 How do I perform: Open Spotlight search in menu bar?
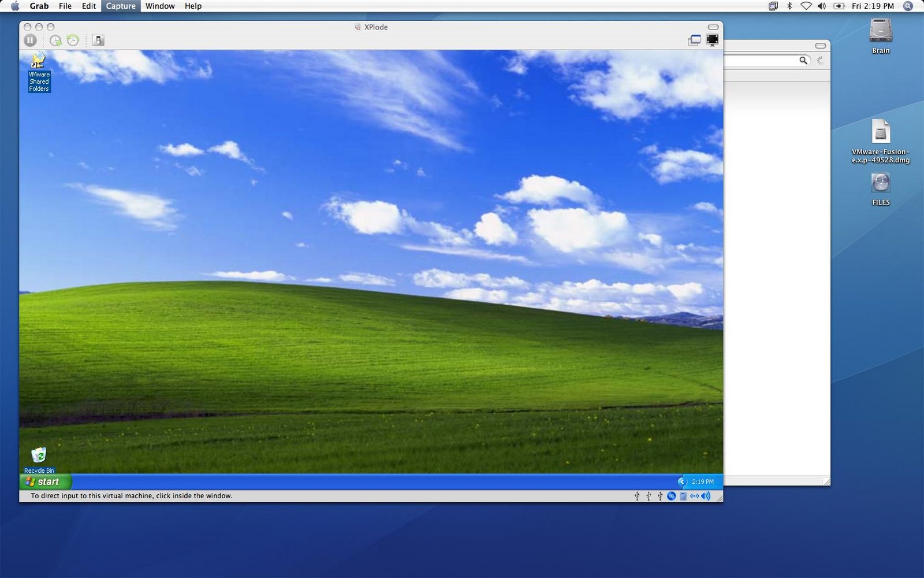pyautogui.click(x=908, y=6)
